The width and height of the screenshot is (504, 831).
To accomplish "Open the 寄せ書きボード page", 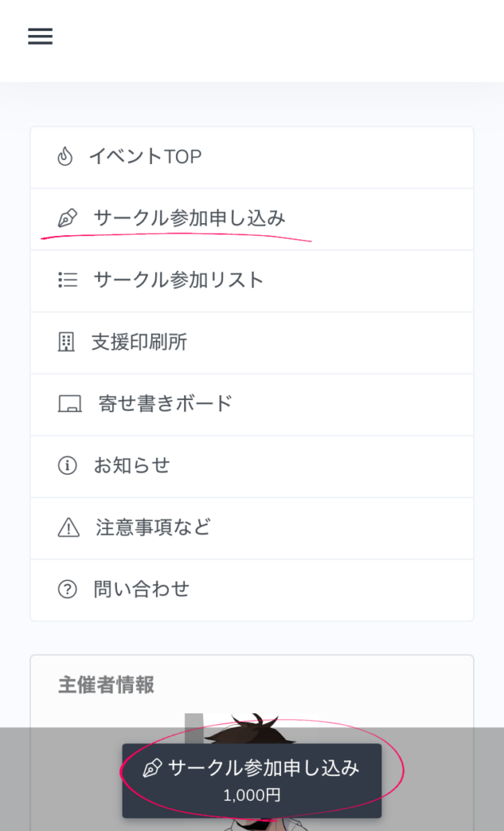I will coord(166,403).
